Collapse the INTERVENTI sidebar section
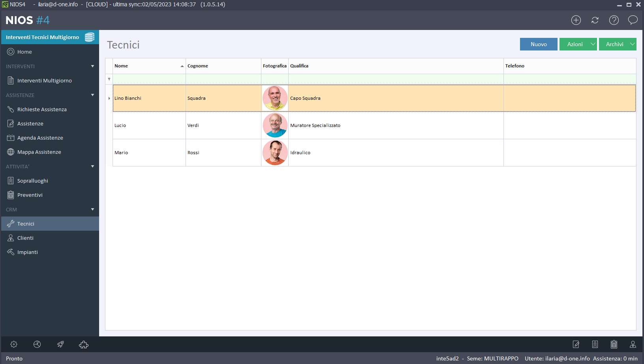The width and height of the screenshot is (644, 364). (92, 66)
